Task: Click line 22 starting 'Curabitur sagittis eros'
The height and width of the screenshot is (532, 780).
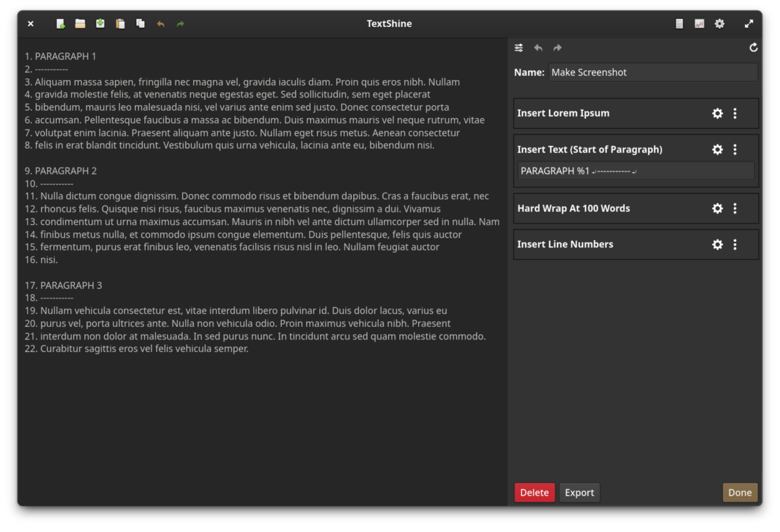Action: (137, 349)
